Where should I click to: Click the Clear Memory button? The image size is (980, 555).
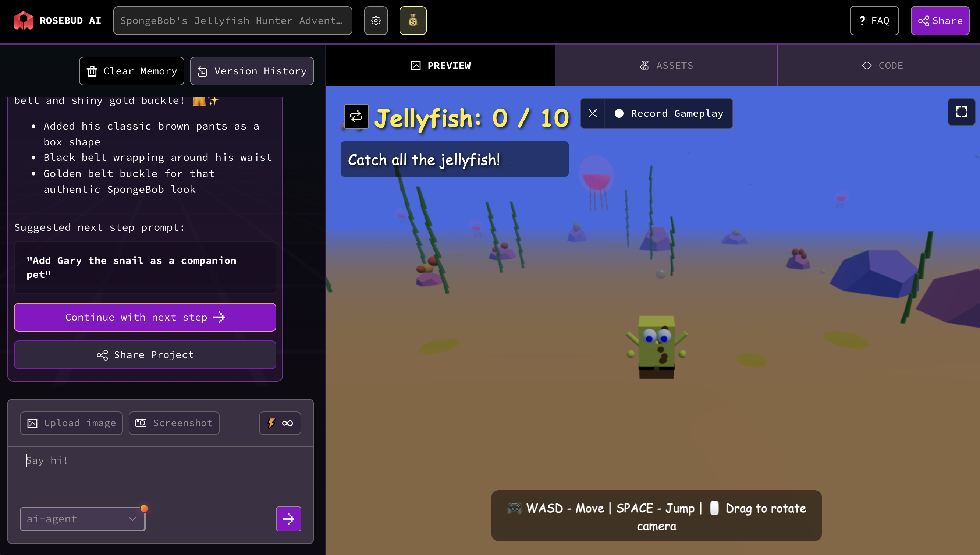coord(131,71)
